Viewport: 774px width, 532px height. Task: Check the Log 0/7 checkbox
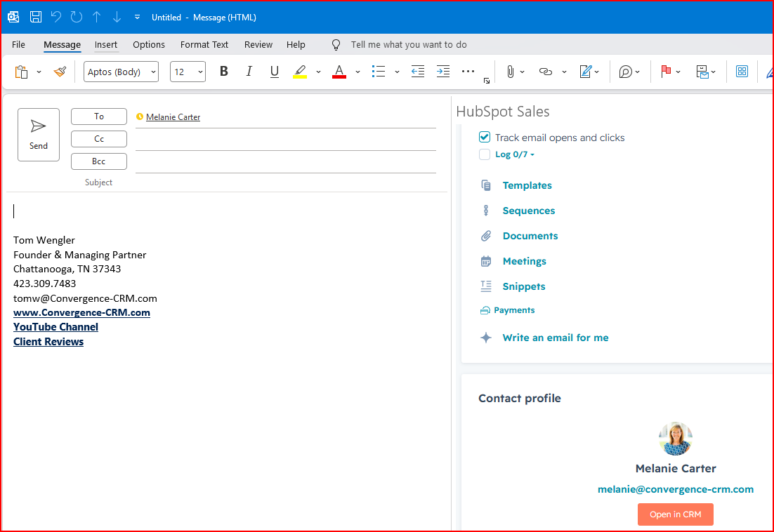click(485, 154)
